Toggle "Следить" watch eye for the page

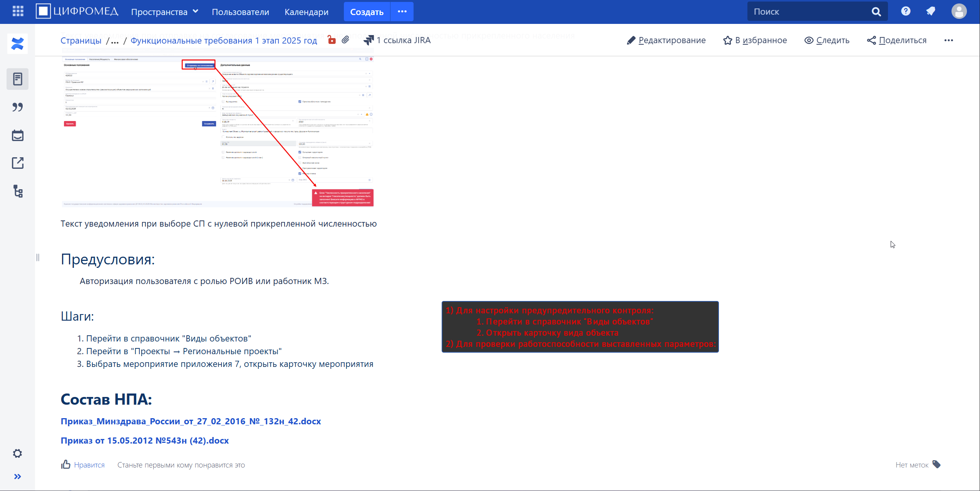827,40
